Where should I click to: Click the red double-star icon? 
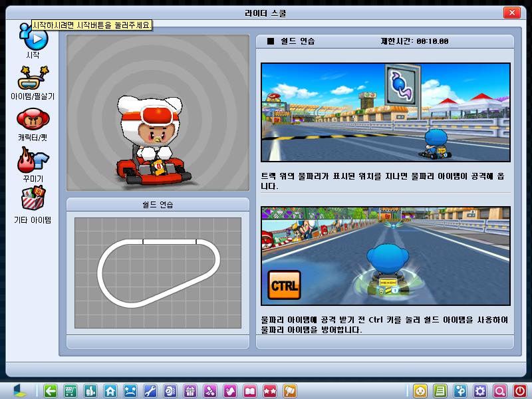[x=270, y=391]
